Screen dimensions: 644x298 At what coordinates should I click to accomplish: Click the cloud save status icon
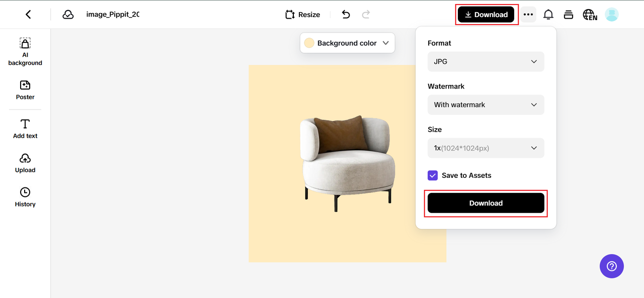pos(68,15)
